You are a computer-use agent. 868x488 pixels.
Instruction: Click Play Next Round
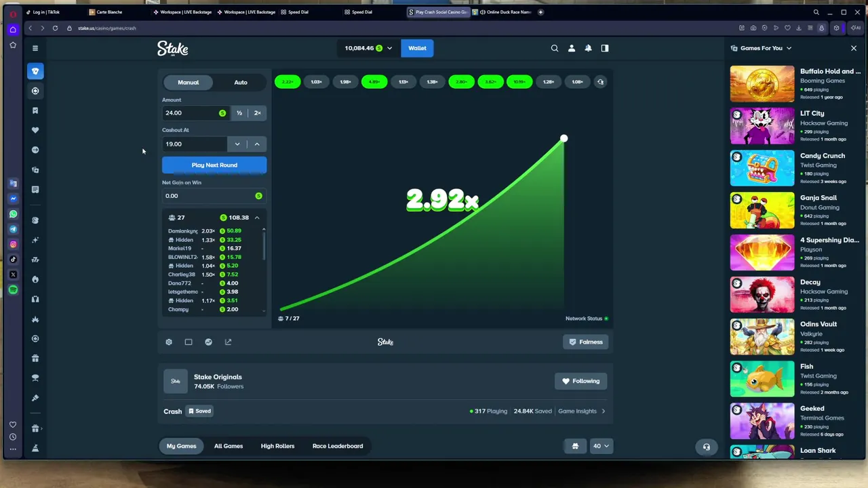214,165
